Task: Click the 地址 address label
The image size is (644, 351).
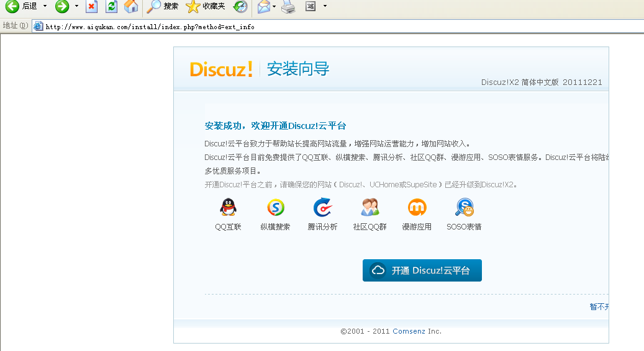Action: click(x=15, y=26)
